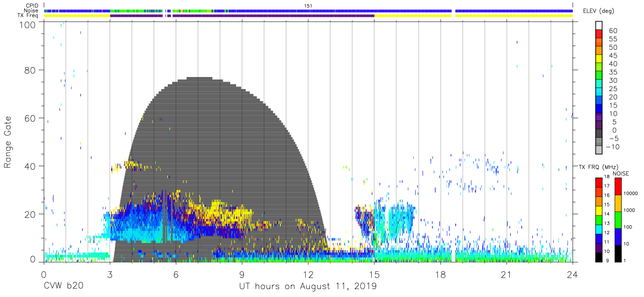
Task: Click the x-axis title with August 11, 2019
Action: (x=308, y=287)
